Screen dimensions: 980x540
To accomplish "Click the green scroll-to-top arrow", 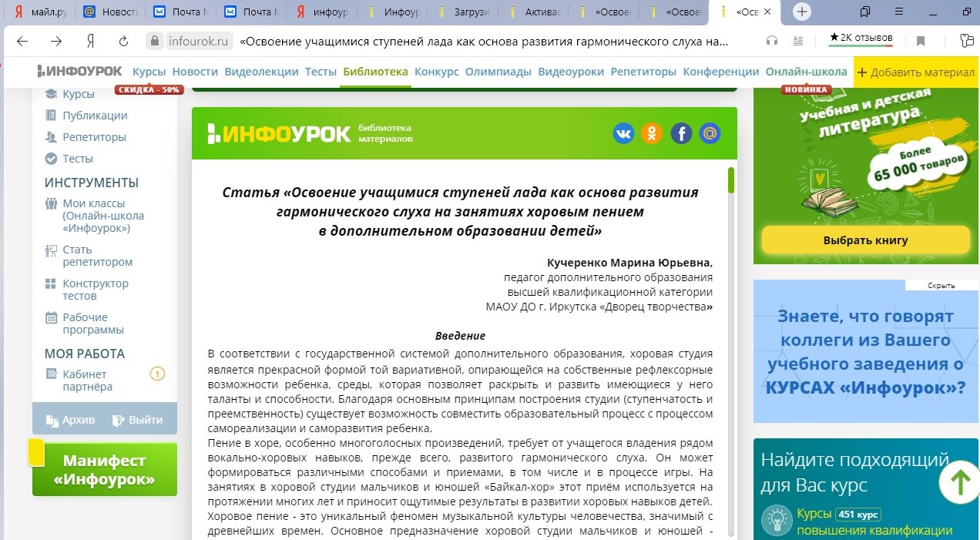I will click(959, 483).
